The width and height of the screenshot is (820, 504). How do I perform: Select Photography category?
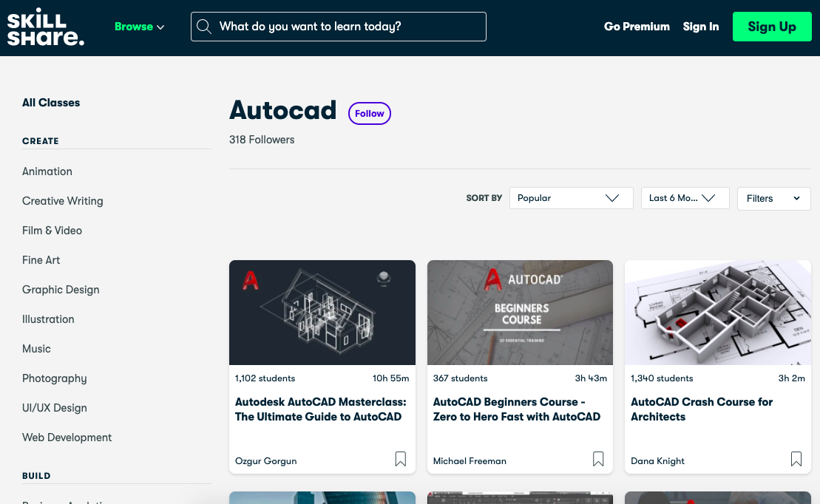55,378
